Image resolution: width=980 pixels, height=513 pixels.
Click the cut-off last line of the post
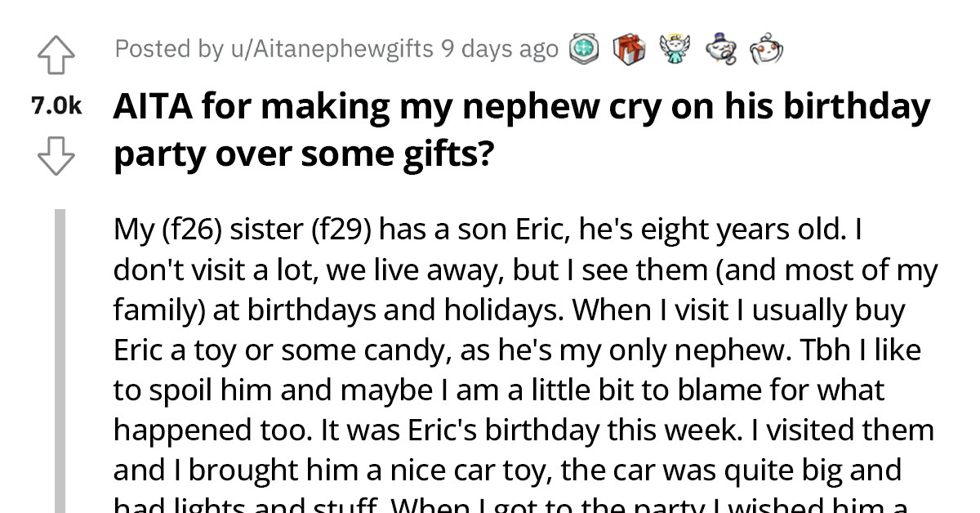click(x=490, y=506)
